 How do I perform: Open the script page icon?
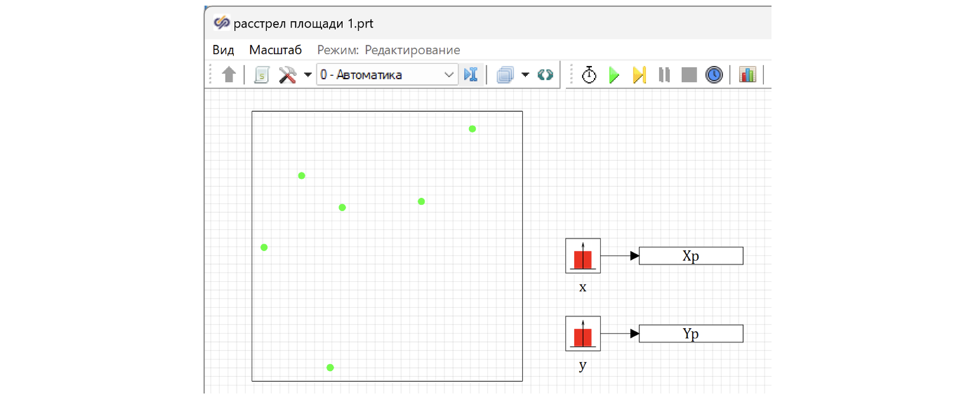pos(261,75)
